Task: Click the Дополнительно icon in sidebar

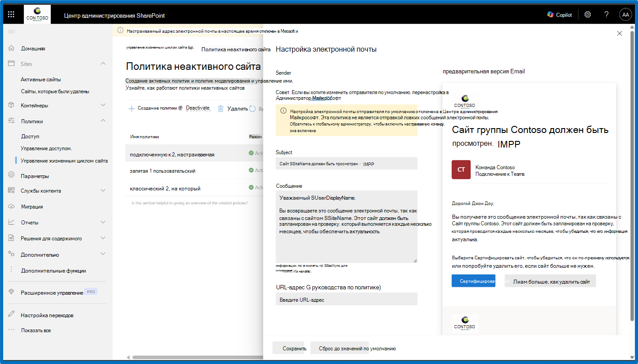Action: pyautogui.click(x=11, y=254)
